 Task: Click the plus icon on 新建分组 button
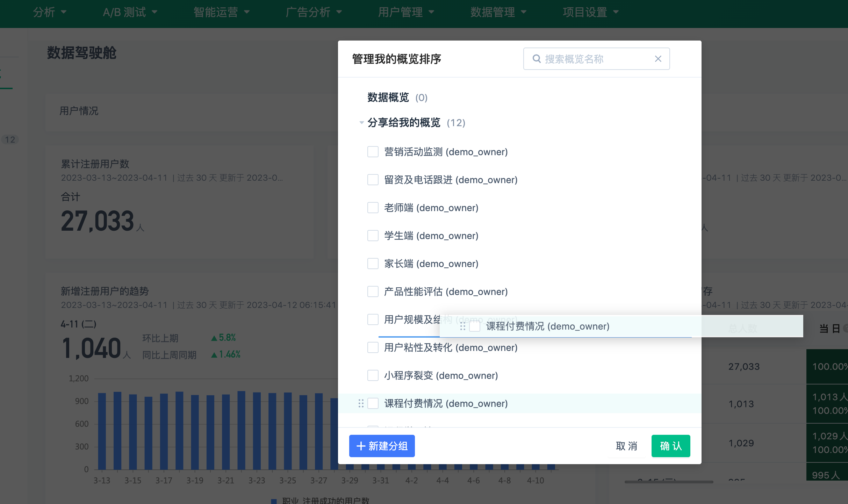[x=361, y=446]
